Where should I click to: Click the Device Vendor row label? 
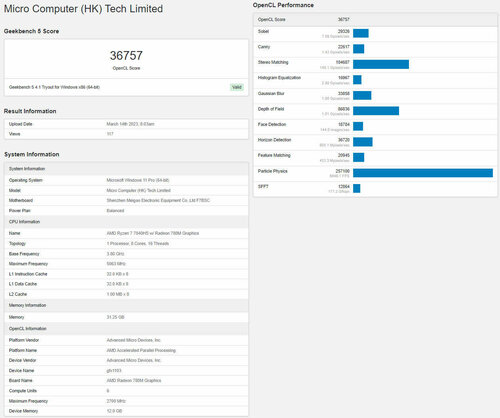[22, 360]
